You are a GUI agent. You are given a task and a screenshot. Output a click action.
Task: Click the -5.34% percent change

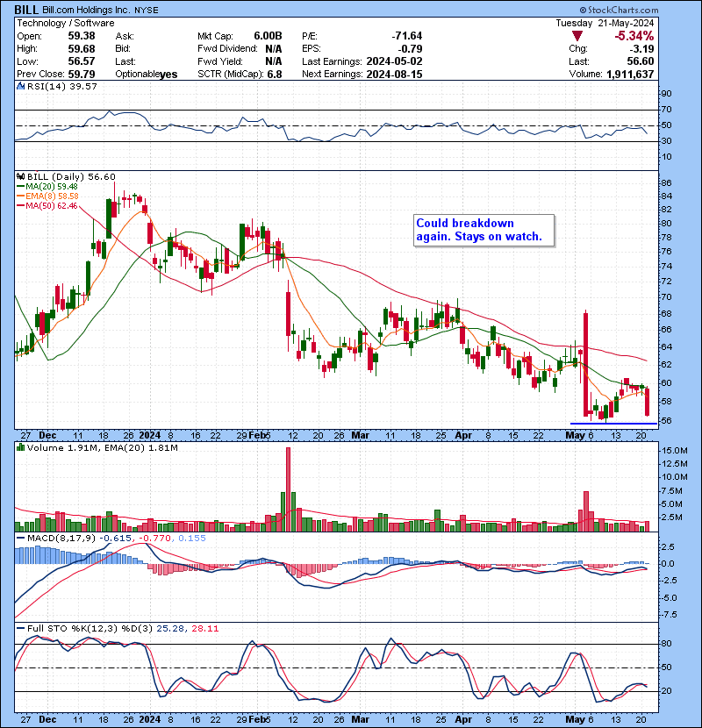(x=634, y=36)
